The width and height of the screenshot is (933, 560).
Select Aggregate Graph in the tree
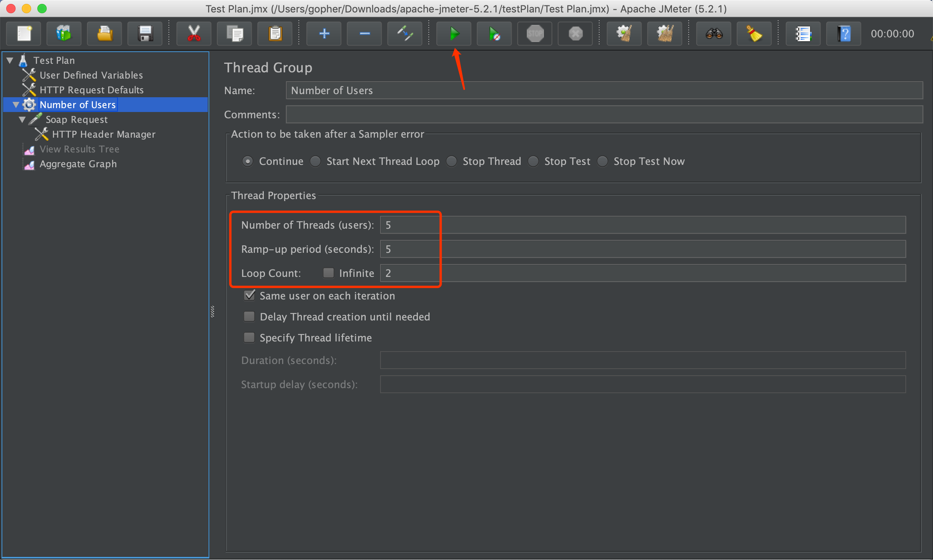coord(78,164)
